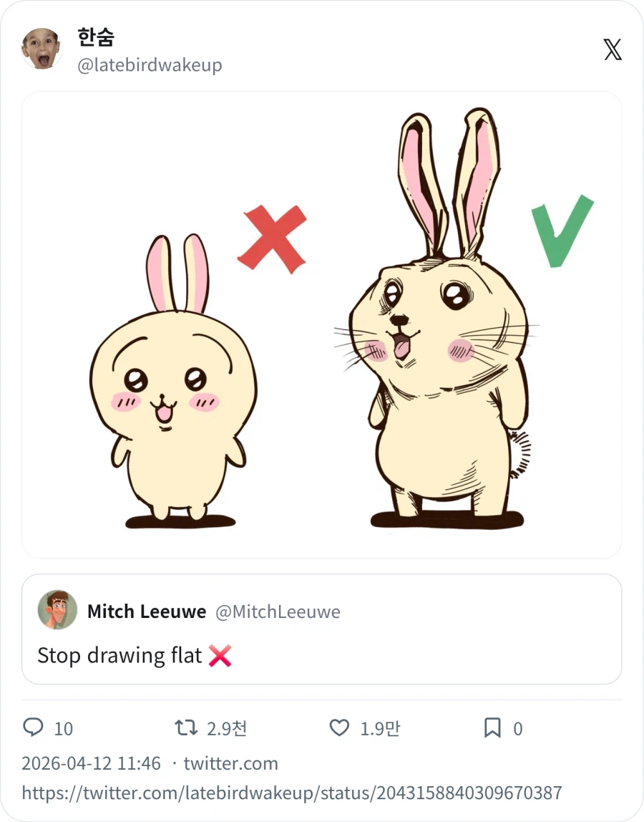This screenshot has height=822, width=644.
Task: Open the @latebirdwakeup handle
Action: tap(150, 65)
